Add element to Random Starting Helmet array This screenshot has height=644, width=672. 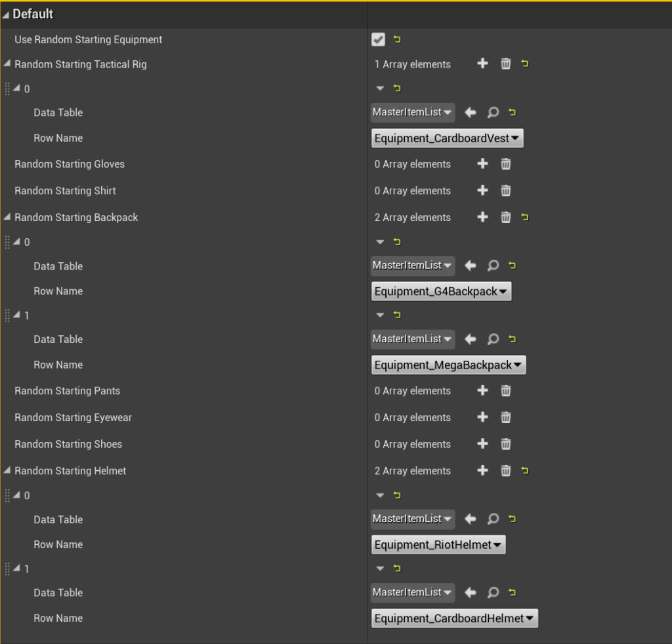click(x=482, y=470)
